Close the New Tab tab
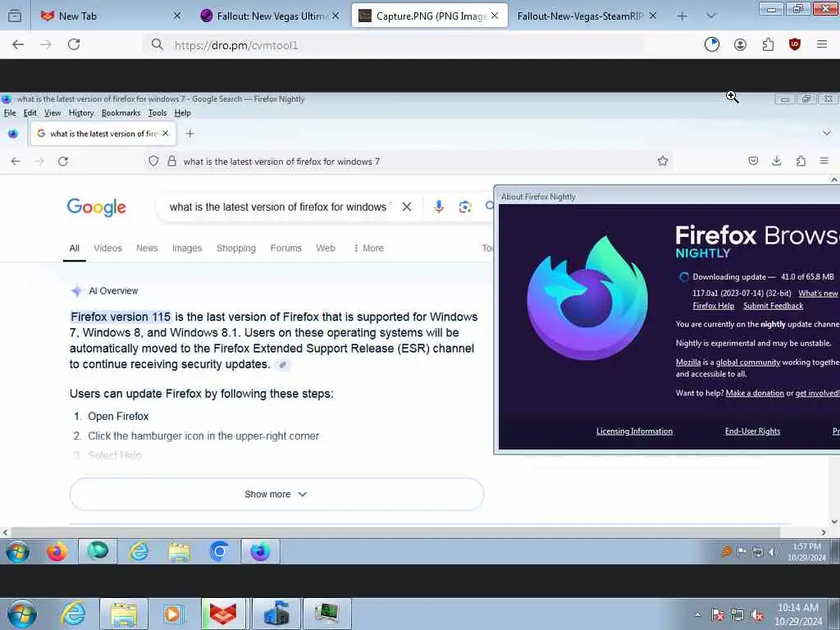This screenshot has height=630, width=840. coord(177,16)
